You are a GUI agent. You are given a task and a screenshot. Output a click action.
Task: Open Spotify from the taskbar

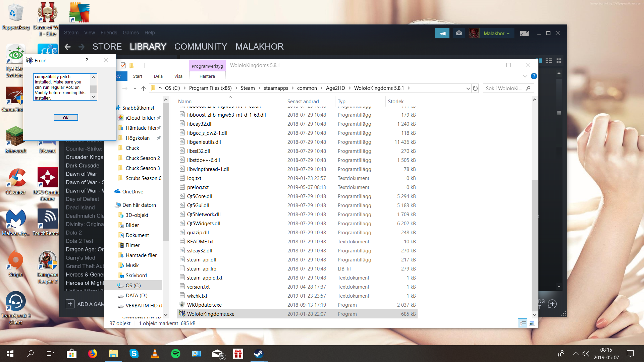click(175, 354)
